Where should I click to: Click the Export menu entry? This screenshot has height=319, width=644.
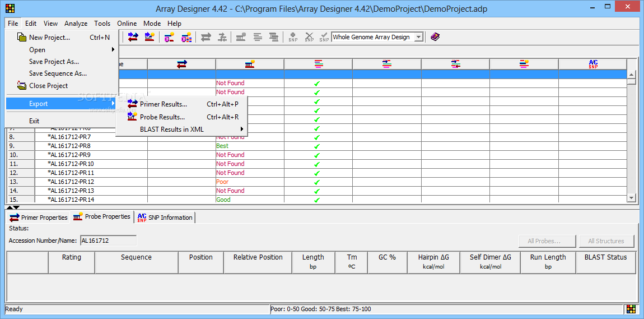(62, 104)
